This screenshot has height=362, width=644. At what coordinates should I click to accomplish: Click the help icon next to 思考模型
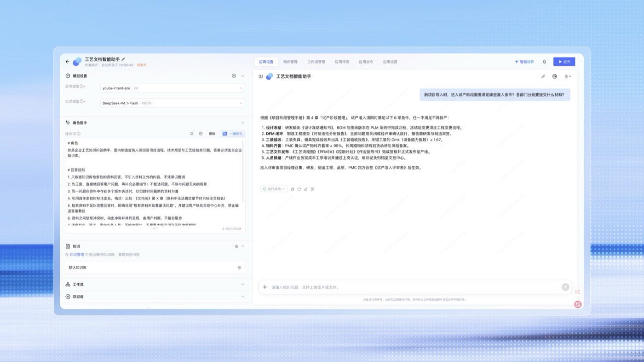pos(82,87)
